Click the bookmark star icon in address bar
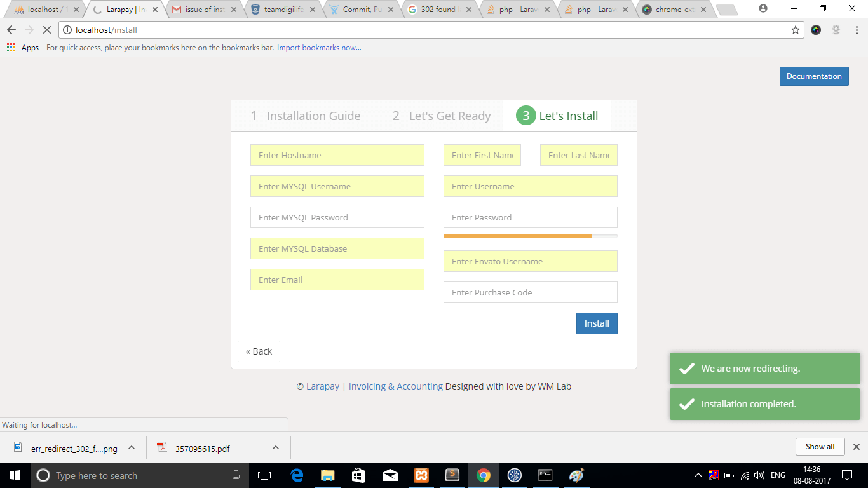This screenshot has width=868, height=488. coord(795,30)
